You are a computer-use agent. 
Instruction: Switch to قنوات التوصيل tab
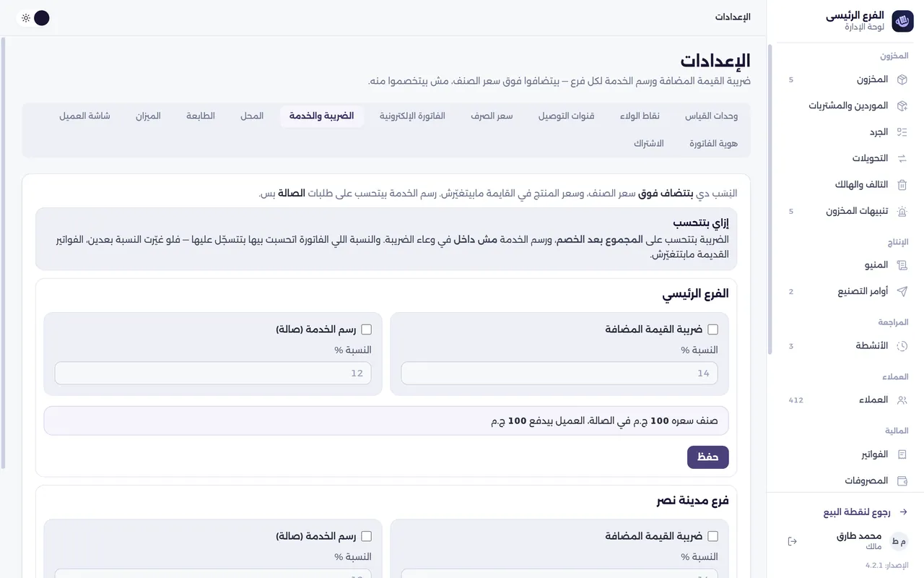coord(567,116)
